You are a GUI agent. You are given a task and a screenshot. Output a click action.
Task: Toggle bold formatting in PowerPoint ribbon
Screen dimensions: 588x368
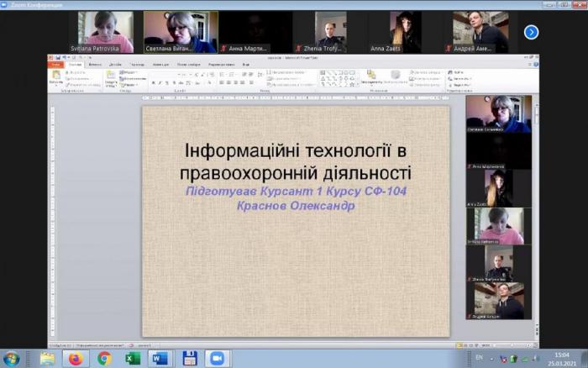pyautogui.click(x=154, y=82)
